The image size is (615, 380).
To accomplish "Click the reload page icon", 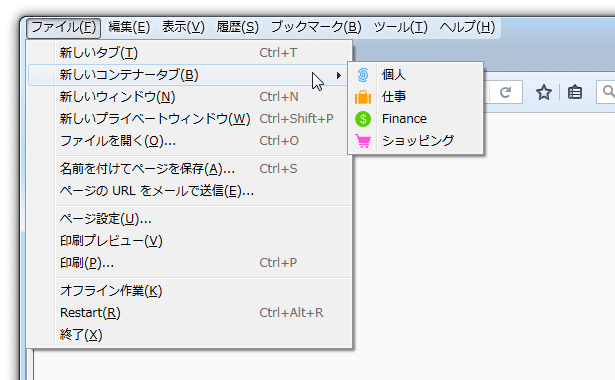I will coord(505,93).
